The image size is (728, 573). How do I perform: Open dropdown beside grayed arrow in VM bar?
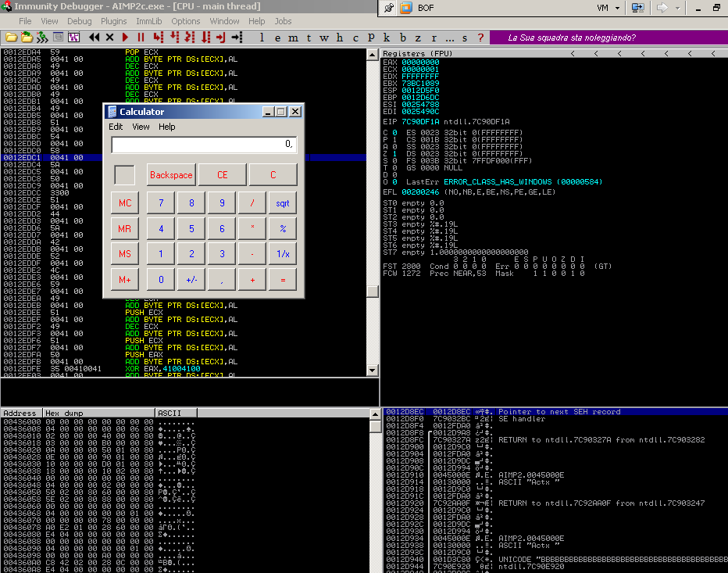(677, 8)
